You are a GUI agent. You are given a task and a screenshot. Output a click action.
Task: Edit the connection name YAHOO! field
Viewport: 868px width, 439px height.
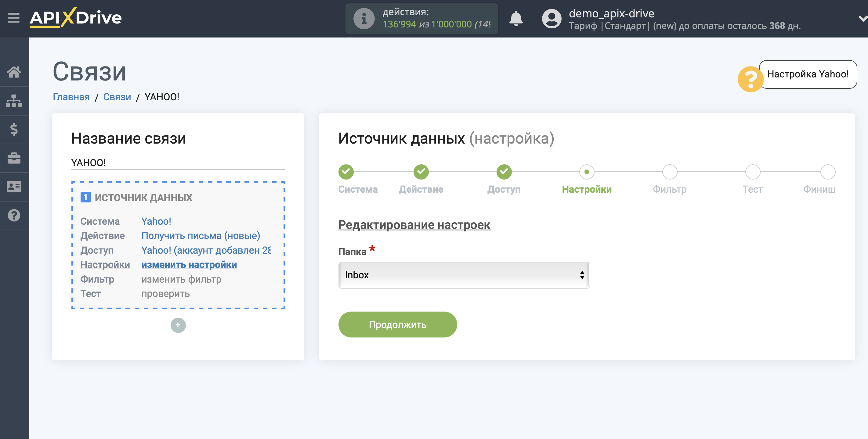pos(178,162)
